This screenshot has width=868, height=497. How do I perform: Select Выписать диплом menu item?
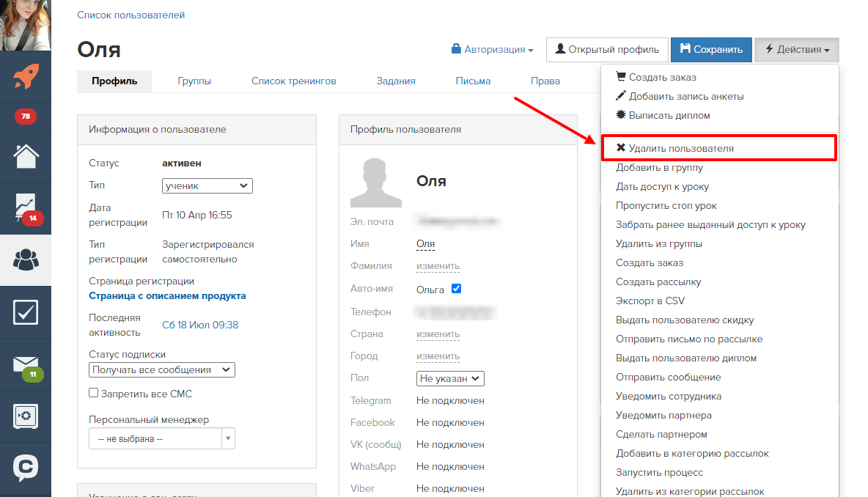pos(663,115)
